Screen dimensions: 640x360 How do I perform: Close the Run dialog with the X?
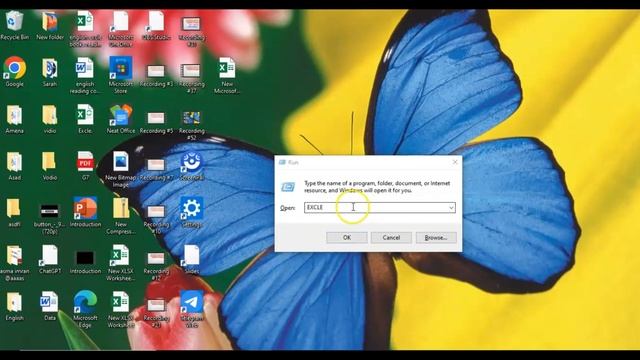tap(455, 162)
